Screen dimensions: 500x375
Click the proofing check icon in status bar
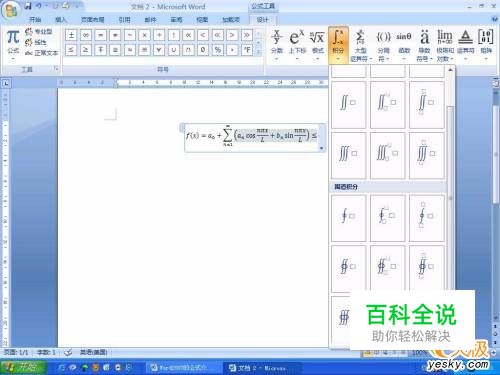[x=68, y=352]
